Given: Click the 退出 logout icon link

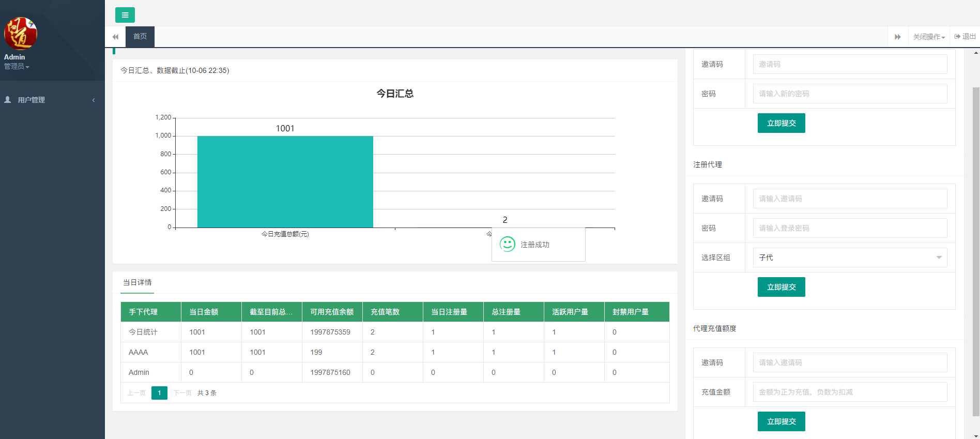Looking at the screenshot, I should click(964, 37).
